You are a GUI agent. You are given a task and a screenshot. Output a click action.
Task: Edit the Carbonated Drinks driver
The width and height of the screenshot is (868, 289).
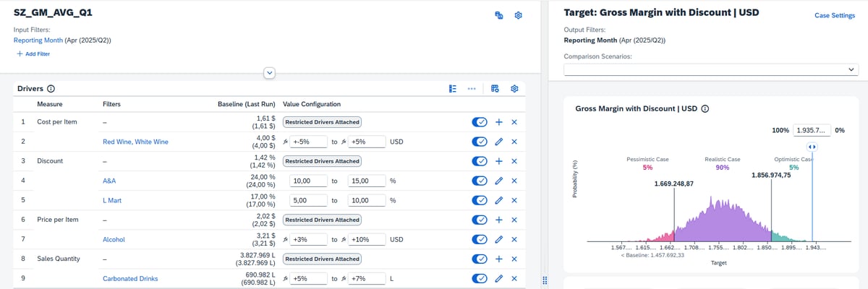(x=499, y=278)
